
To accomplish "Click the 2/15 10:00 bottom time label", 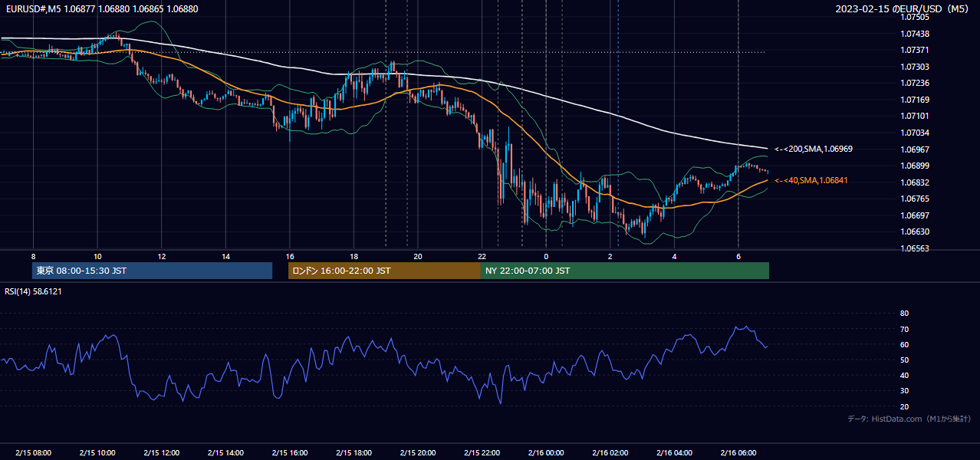I will tap(97, 453).
